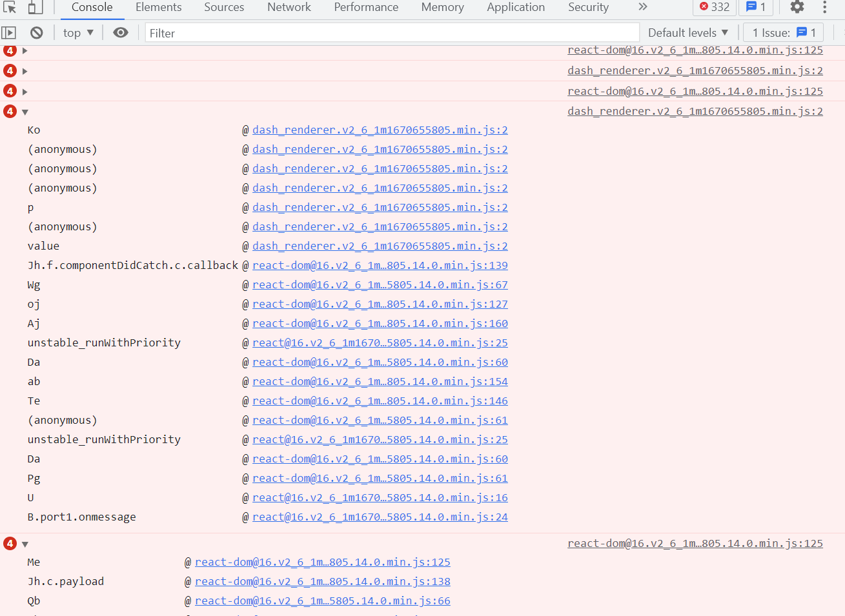The height and width of the screenshot is (616, 845).
Task: Open the source link for the ab frame
Action: 380,382
